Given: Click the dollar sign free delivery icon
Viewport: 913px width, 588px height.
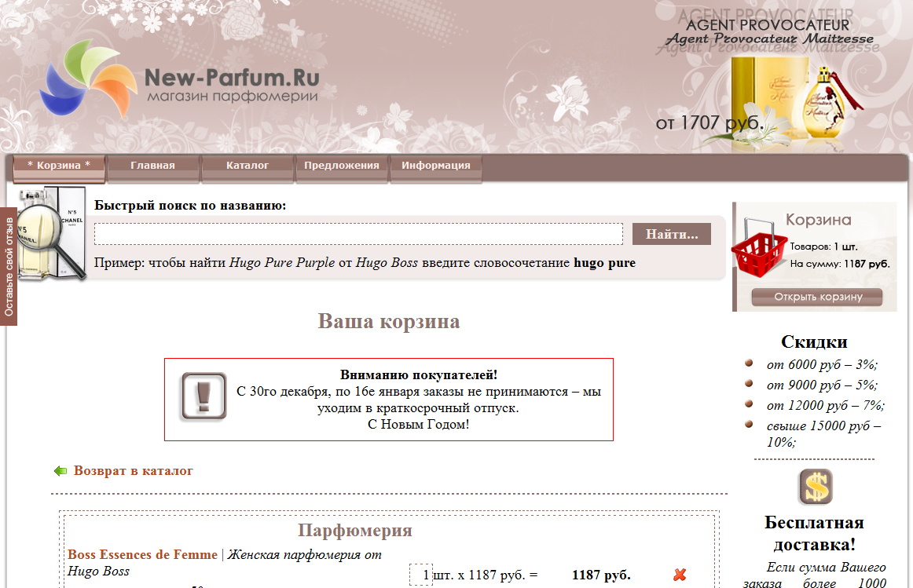Looking at the screenshot, I should point(816,487).
